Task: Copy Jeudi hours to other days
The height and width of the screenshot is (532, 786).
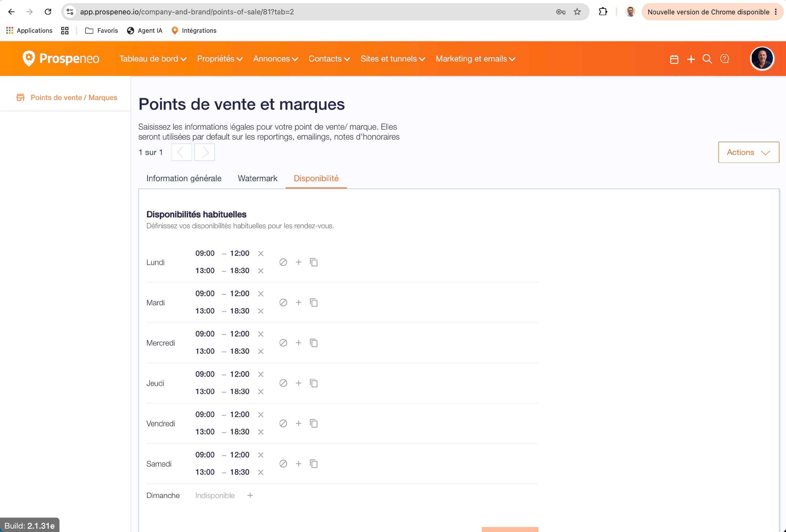Action: (314, 383)
